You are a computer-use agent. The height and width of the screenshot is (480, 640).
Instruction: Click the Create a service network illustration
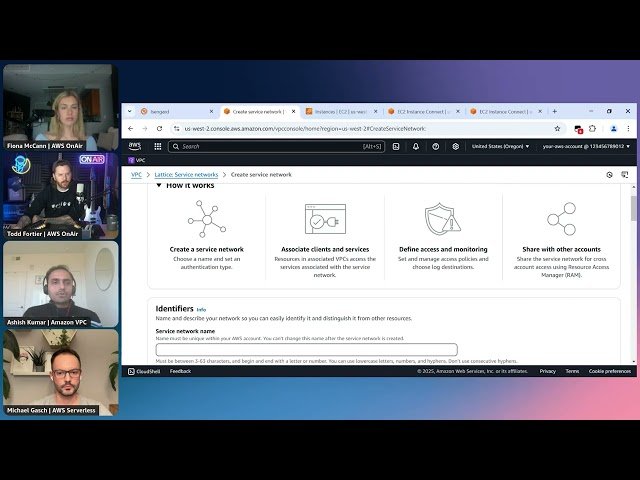coord(207,219)
